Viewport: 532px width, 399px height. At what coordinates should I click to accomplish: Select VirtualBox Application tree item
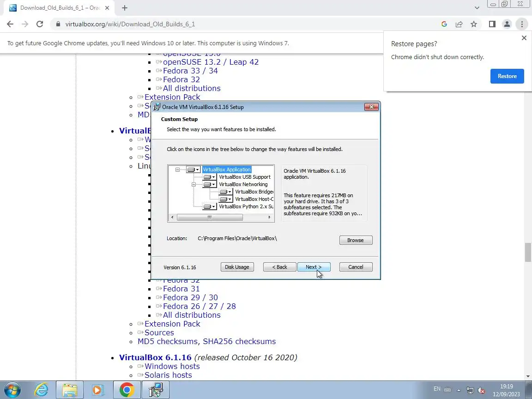point(227,169)
